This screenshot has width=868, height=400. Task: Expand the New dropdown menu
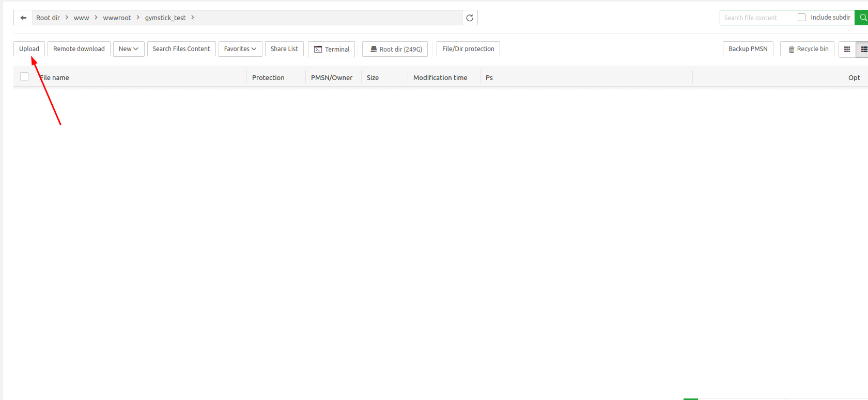(128, 49)
